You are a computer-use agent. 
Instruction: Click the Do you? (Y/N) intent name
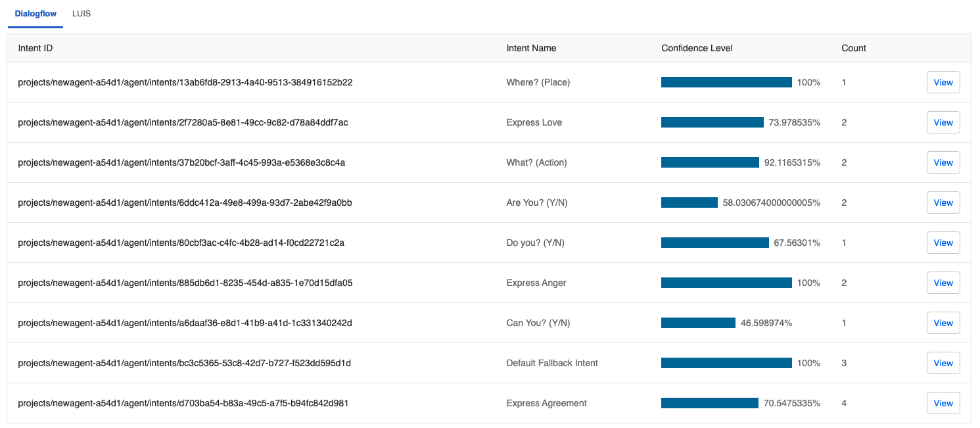[x=535, y=243]
